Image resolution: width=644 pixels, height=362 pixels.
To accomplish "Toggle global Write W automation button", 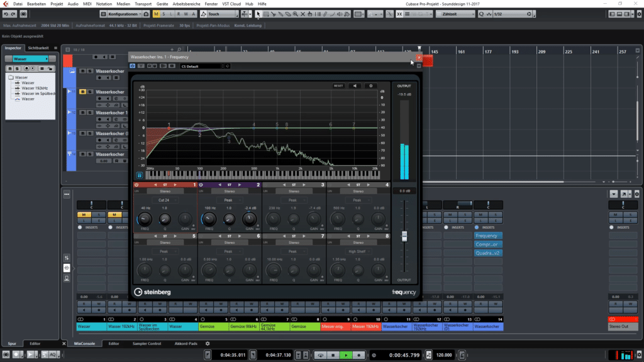I will (x=186, y=14).
